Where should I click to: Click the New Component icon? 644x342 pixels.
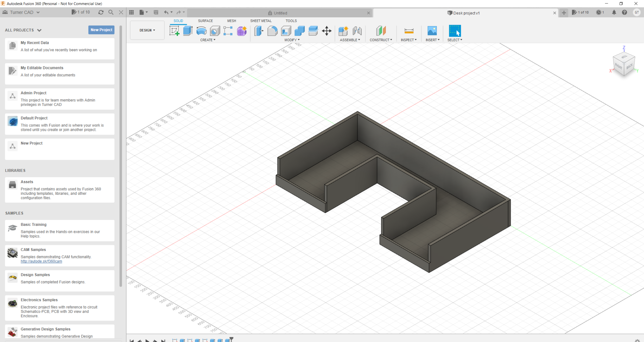[x=343, y=31]
